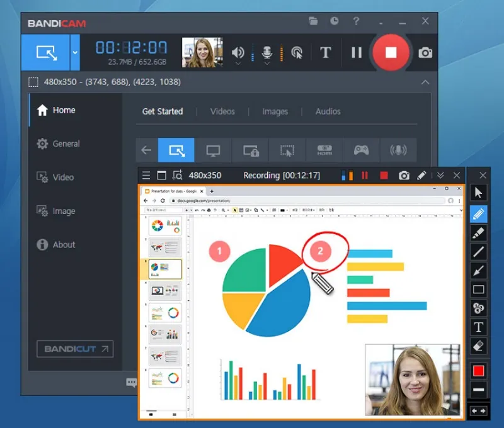The image size is (504, 428).
Task: Toggle the speaker sound recording
Action: pos(238,52)
